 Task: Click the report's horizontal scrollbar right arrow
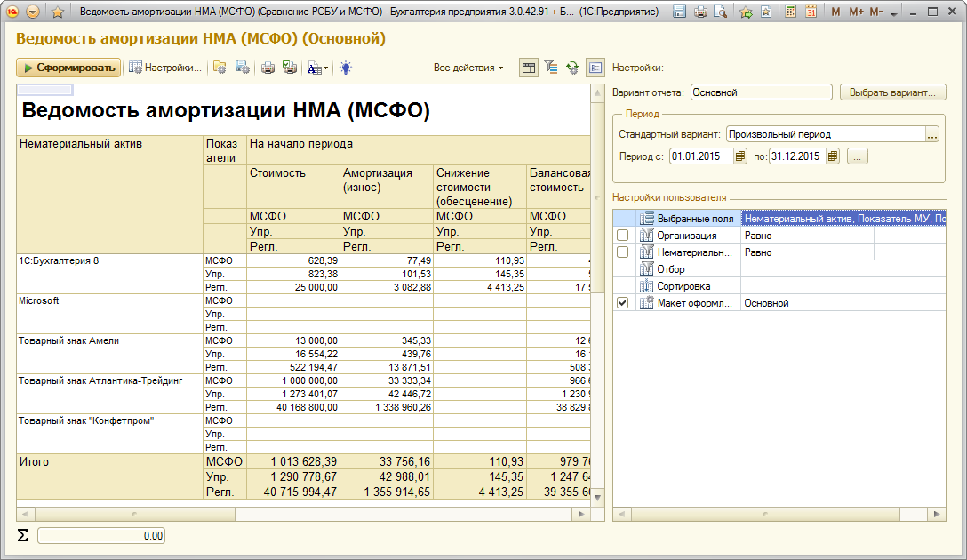[581, 514]
